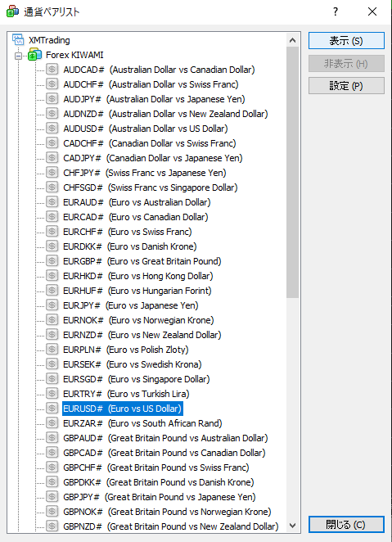Pick the icon beside CHFSGD#
The height and width of the screenshot is (542, 392).
pyautogui.click(x=52, y=187)
